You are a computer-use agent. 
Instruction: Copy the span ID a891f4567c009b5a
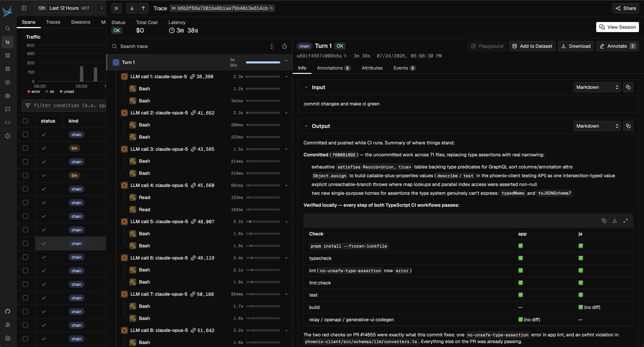coord(345,56)
